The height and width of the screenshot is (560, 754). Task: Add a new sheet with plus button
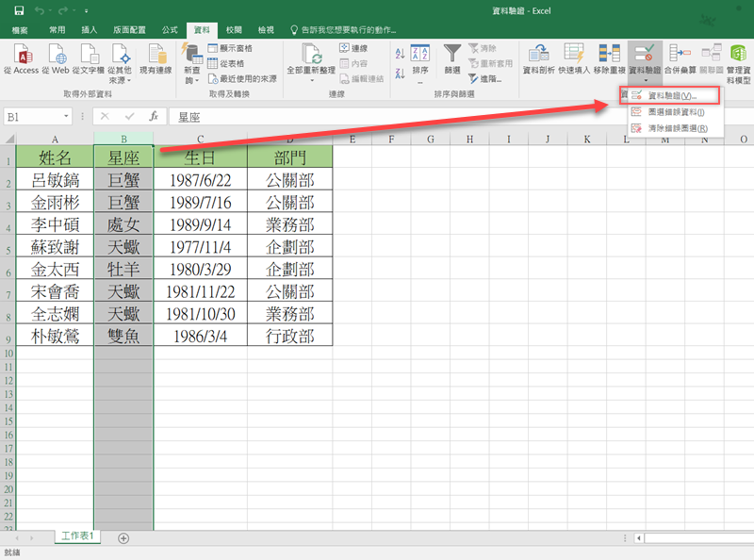point(123,537)
